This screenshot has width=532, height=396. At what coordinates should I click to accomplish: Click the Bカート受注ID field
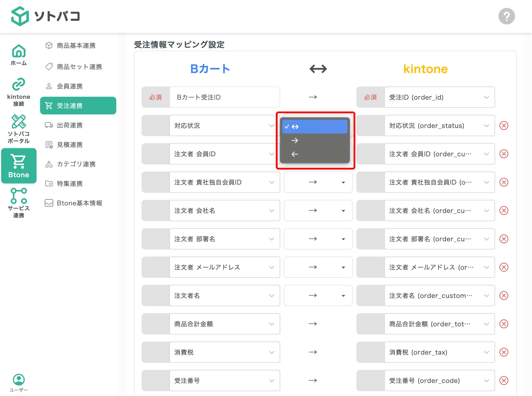click(x=225, y=97)
